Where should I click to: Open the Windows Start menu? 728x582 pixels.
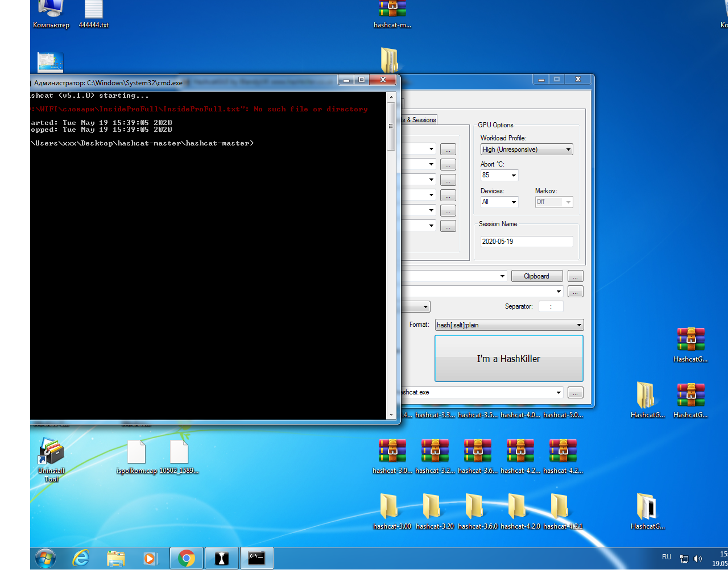[x=45, y=559]
